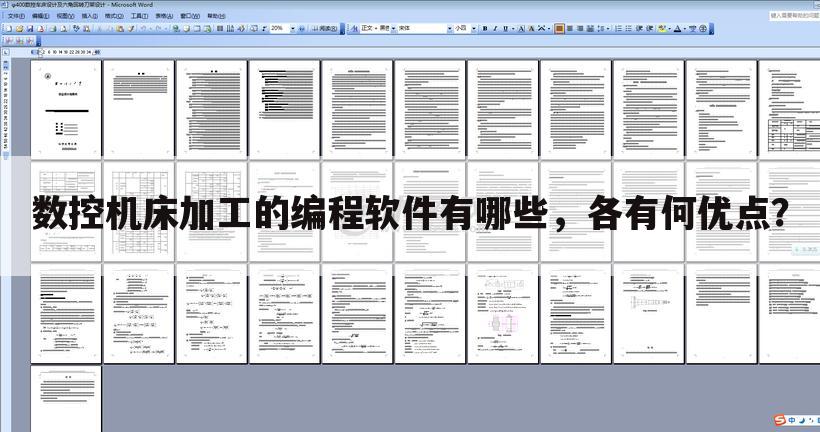Open the 格式 (Format) menu
The image size is (820, 432).
pos(114,16)
